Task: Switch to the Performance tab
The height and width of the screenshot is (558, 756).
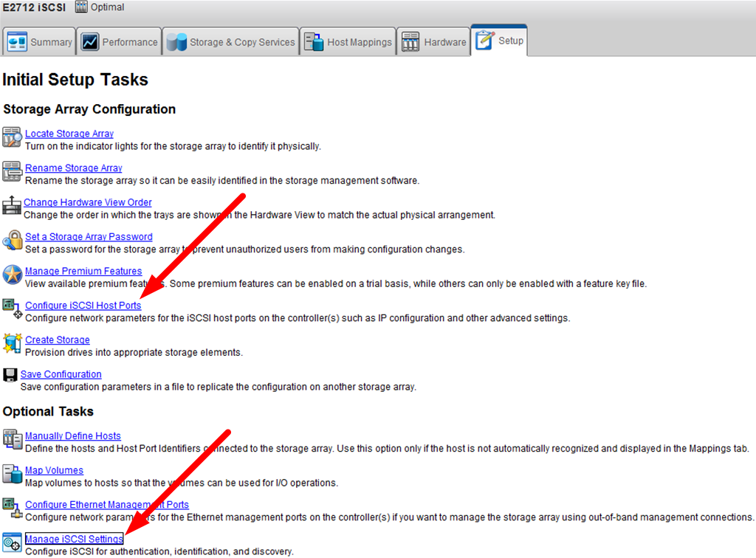Action: click(119, 41)
